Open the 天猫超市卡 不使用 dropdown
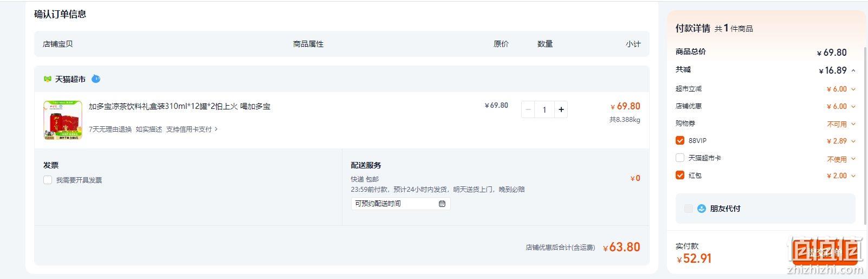Viewport: 868px width, 279px height. [x=853, y=159]
